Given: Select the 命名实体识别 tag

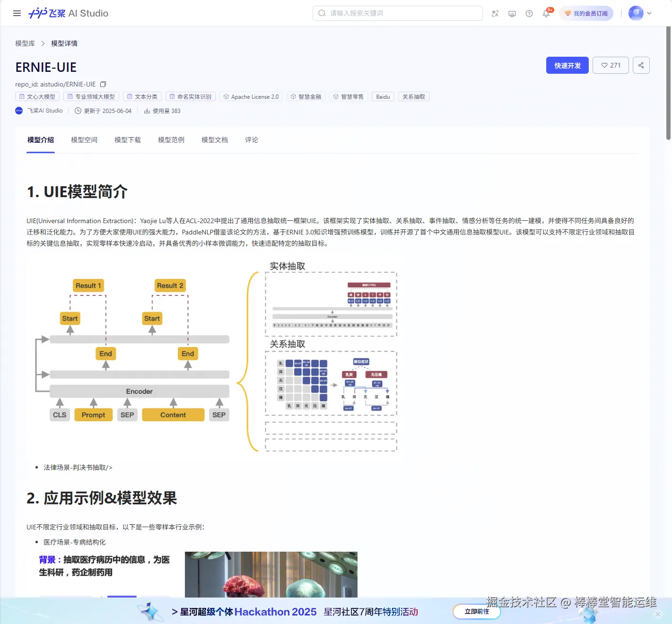Looking at the screenshot, I should (191, 96).
